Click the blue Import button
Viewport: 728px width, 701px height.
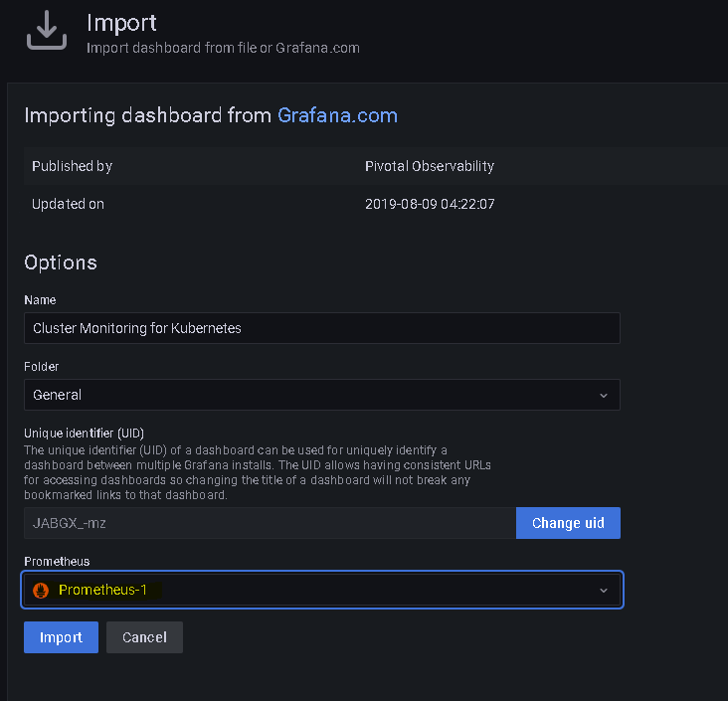tap(61, 637)
